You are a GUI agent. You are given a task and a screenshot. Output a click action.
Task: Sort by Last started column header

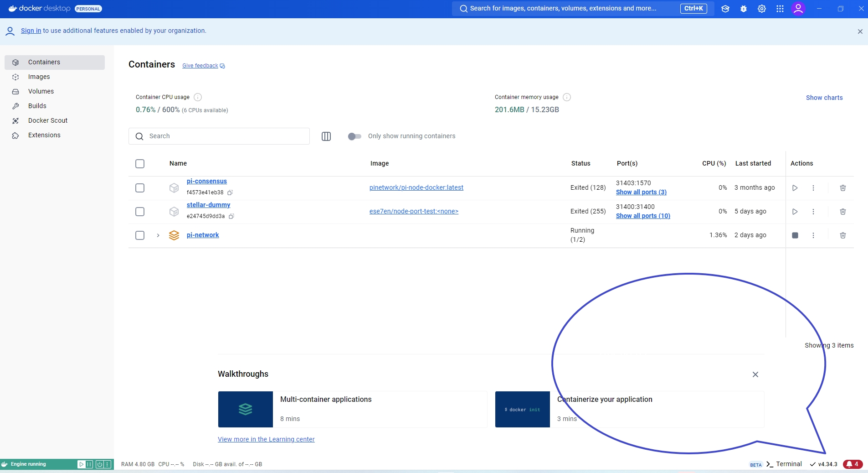pyautogui.click(x=753, y=164)
